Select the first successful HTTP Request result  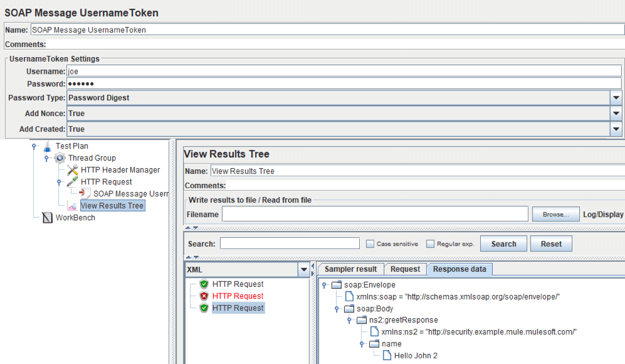point(238,284)
